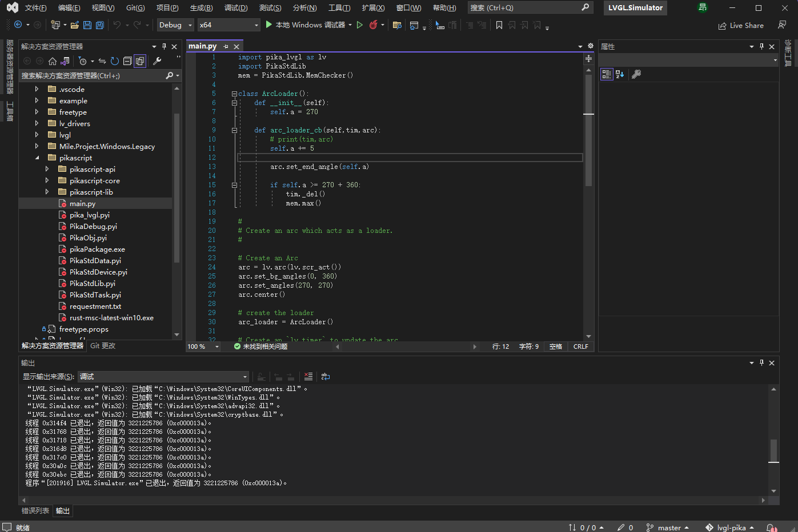Click the Undo icon on the toolbar

tap(118, 25)
